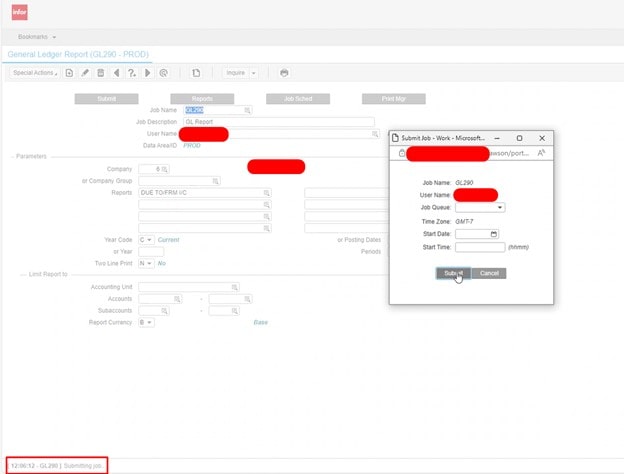Screen dimensions: 624x474
Task: Click the Inquire toolbar button
Action: pos(236,73)
